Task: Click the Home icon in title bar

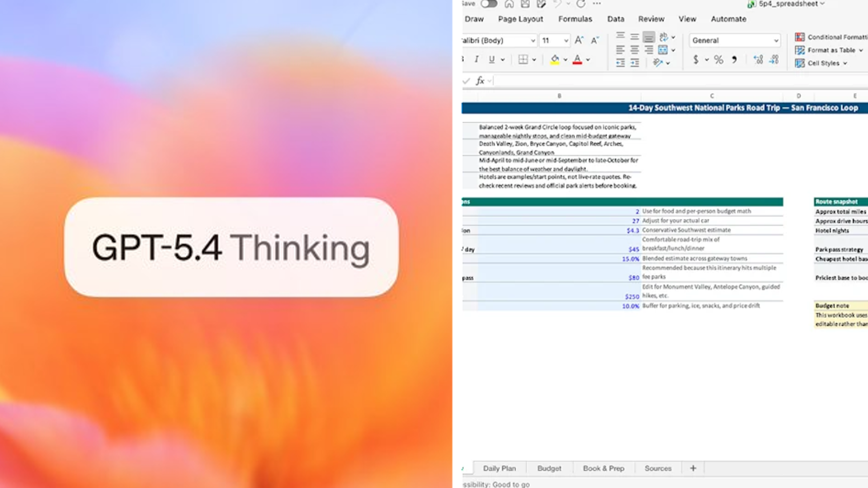Action: (509, 4)
